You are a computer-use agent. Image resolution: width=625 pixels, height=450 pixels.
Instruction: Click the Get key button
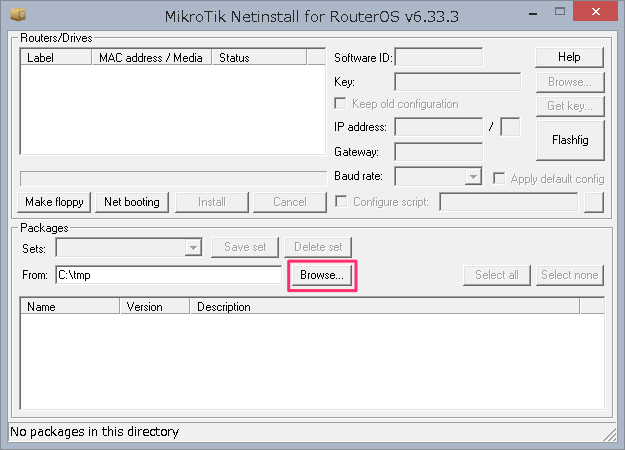(x=570, y=106)
